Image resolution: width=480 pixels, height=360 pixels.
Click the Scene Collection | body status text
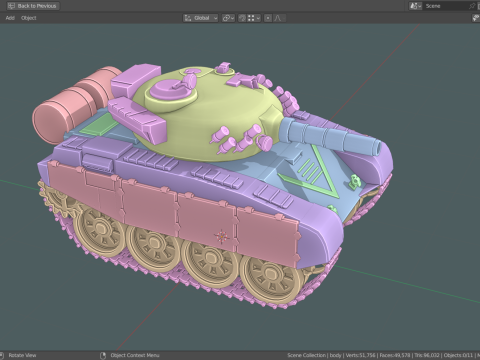314,355
